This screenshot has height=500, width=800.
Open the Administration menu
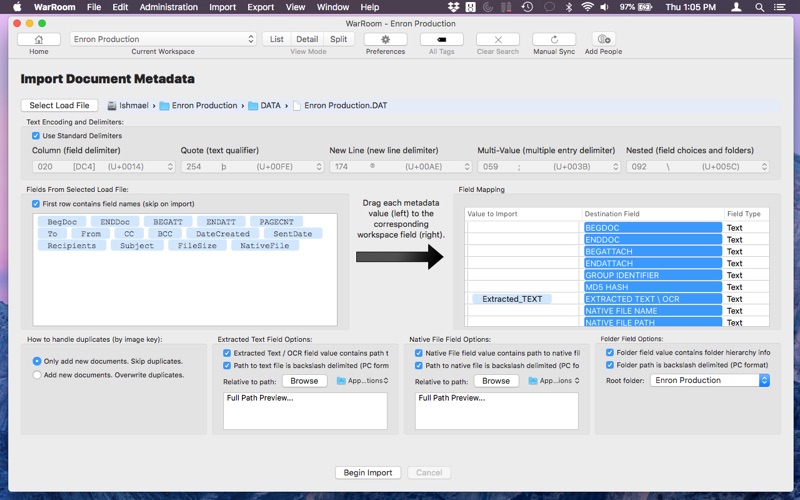pyautogui.click(x=168, y=7)
